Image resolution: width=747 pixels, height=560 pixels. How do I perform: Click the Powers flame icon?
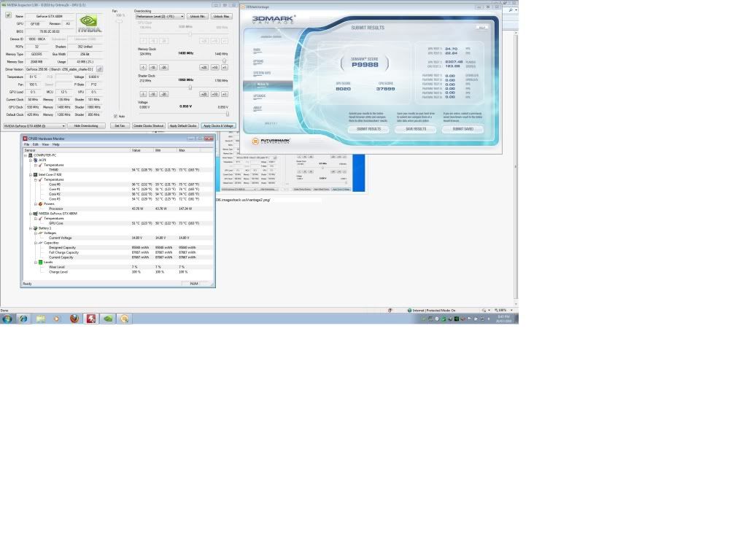pyautogui.click(x=41, y=204)
